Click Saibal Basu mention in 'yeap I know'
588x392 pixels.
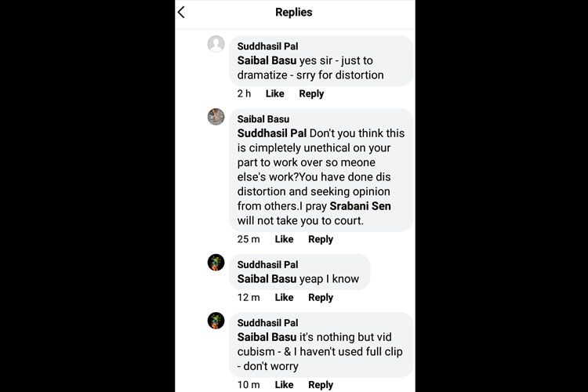pos(267,279)
